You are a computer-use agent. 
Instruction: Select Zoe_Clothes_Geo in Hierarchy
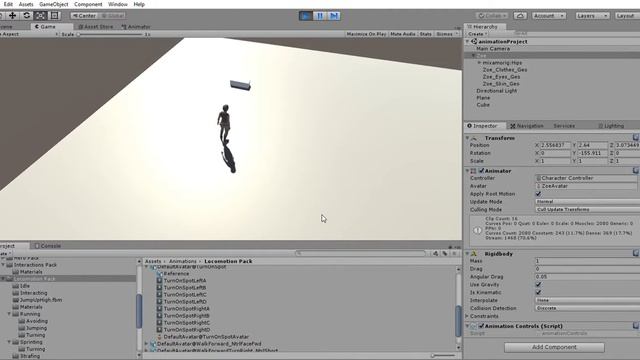tap(504, 70)
